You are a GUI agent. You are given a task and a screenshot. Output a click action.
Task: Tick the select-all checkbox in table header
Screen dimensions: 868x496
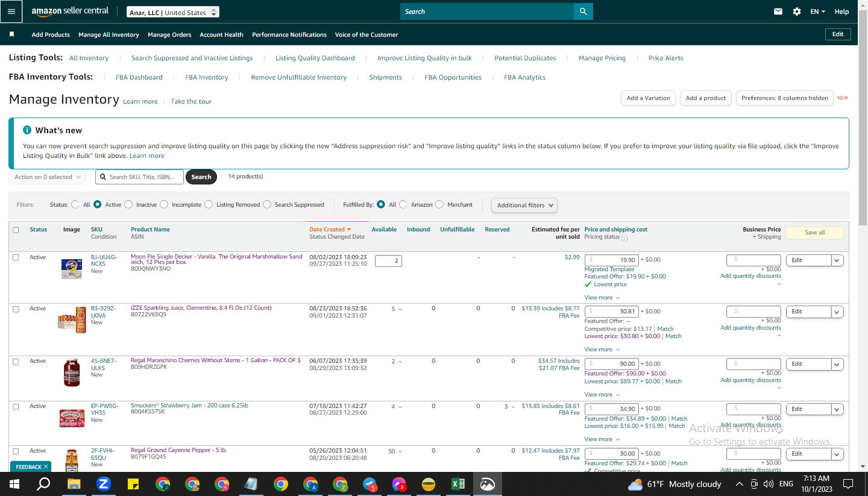point(16,230)
